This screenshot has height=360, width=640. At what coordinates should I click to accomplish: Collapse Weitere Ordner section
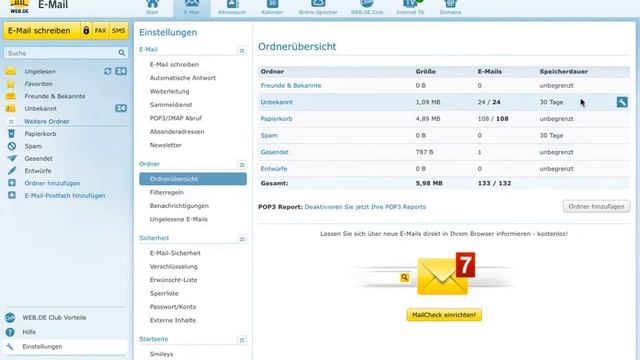tap(11, 122)
